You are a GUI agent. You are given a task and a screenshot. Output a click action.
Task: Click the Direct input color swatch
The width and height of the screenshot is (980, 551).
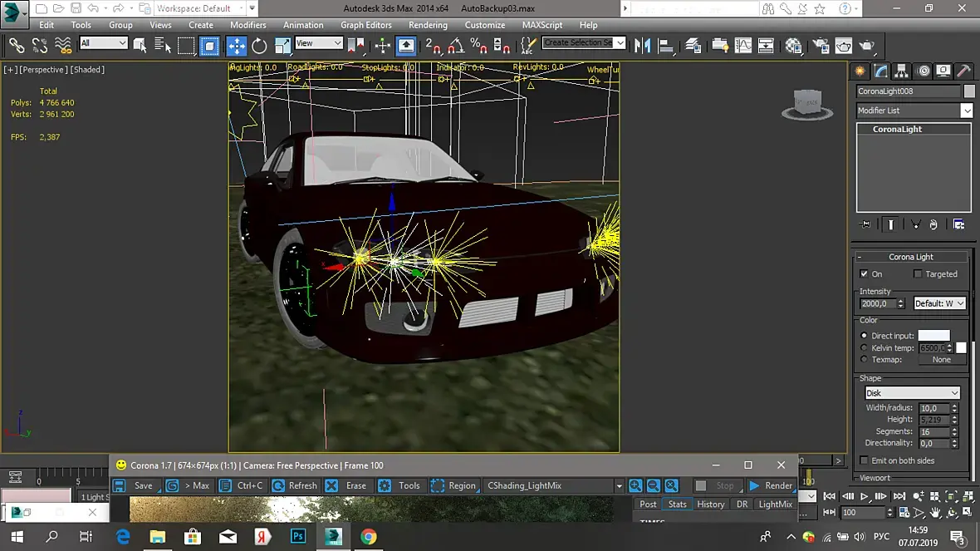933,336
